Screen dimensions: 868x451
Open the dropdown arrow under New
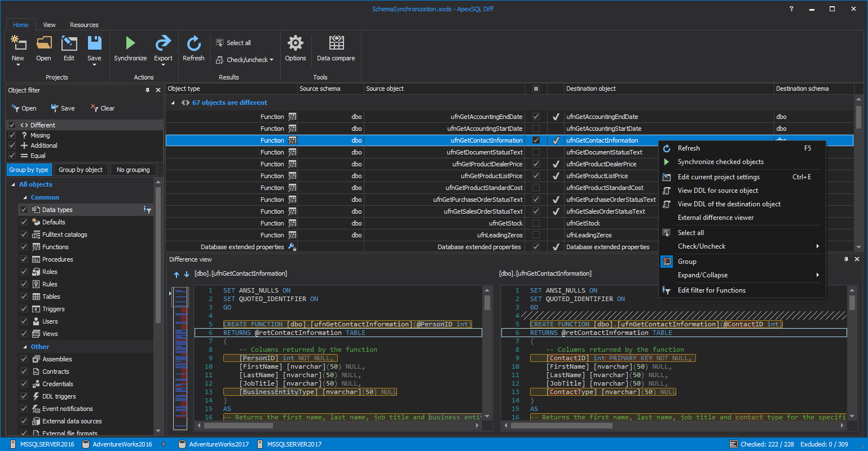pyautogui.click(x=18, y=65)
